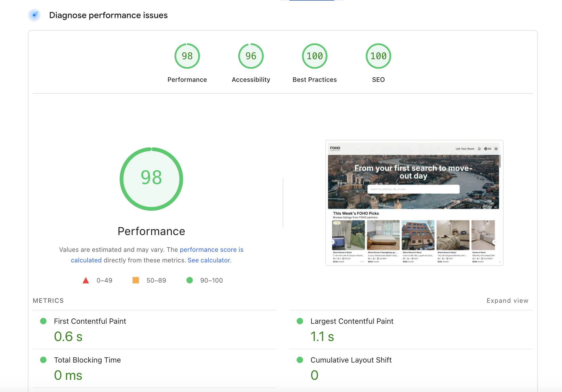Click the Best Practices 100 gauge

[314, 56]
